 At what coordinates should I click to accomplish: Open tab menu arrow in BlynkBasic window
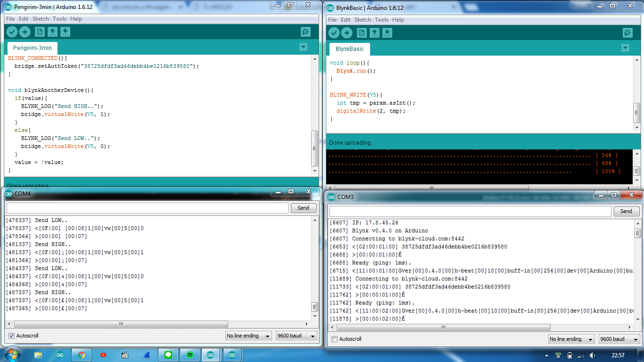pos(625,48)
